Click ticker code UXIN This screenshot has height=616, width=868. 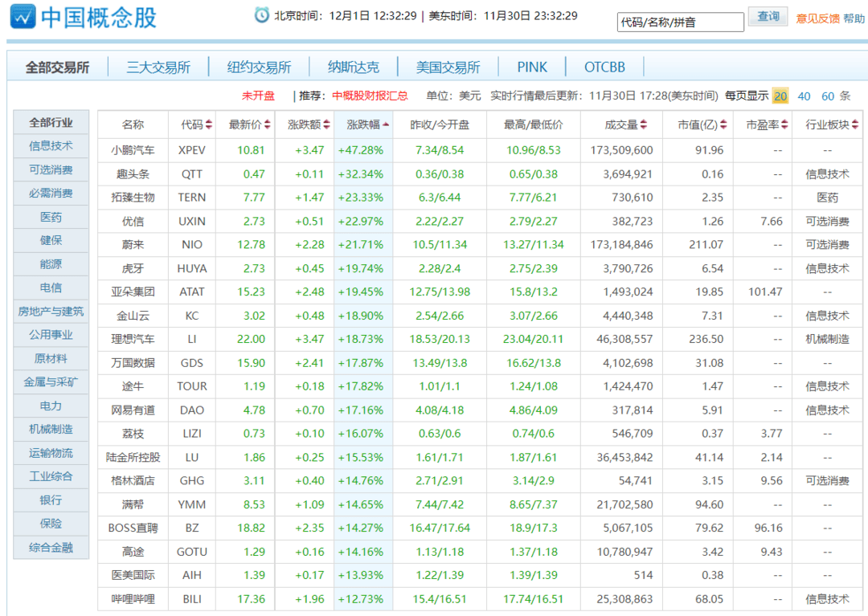192,221
